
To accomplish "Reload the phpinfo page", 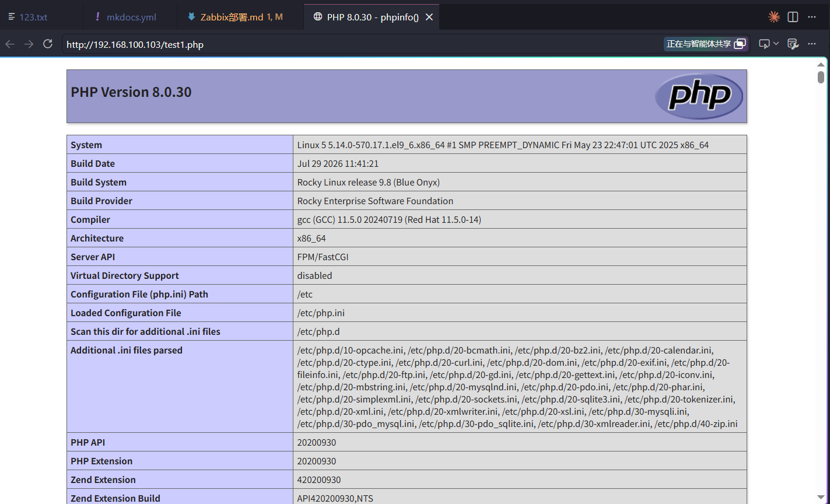I will pyautogui.click(x=48, y=44).
